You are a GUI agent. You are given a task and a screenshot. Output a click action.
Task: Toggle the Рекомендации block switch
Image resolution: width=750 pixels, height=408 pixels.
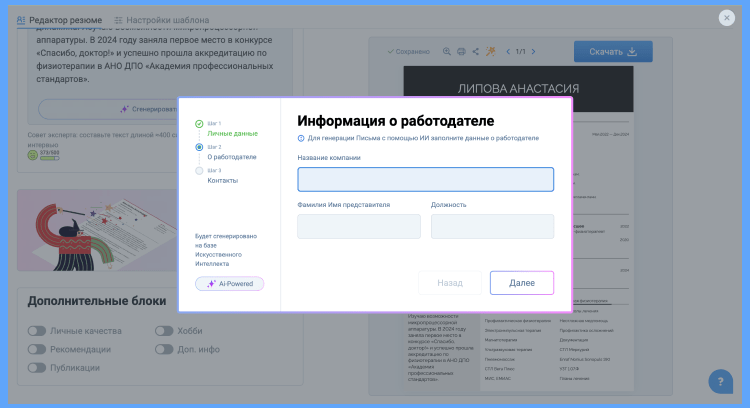[37, 349]
